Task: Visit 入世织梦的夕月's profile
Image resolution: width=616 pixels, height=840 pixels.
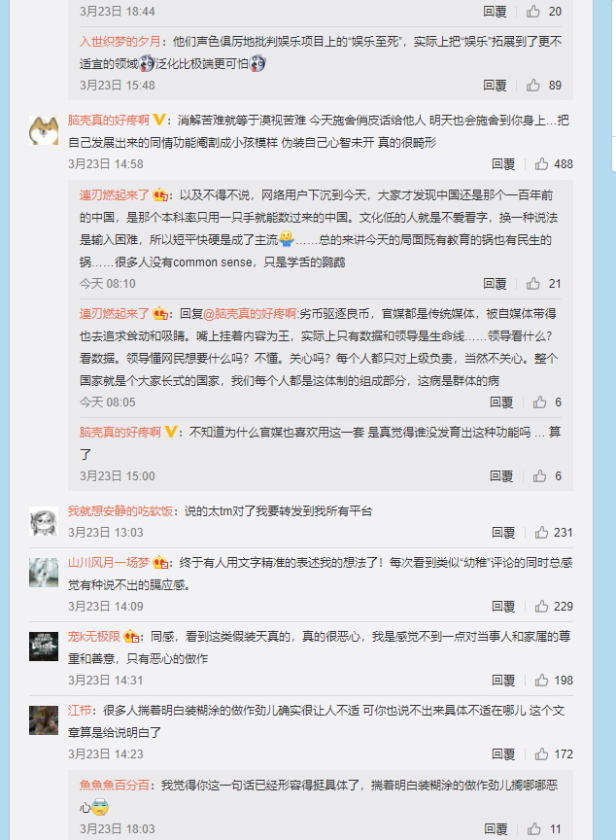Action: click(120, 41)
